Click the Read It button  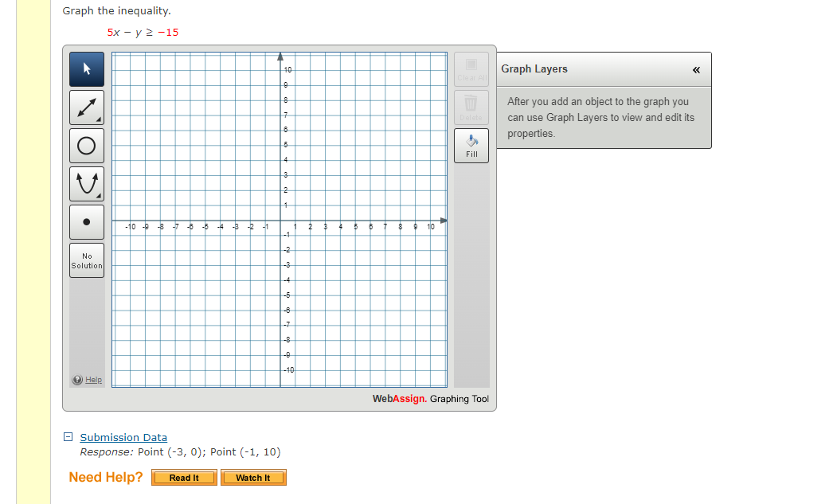pos(184,478)
